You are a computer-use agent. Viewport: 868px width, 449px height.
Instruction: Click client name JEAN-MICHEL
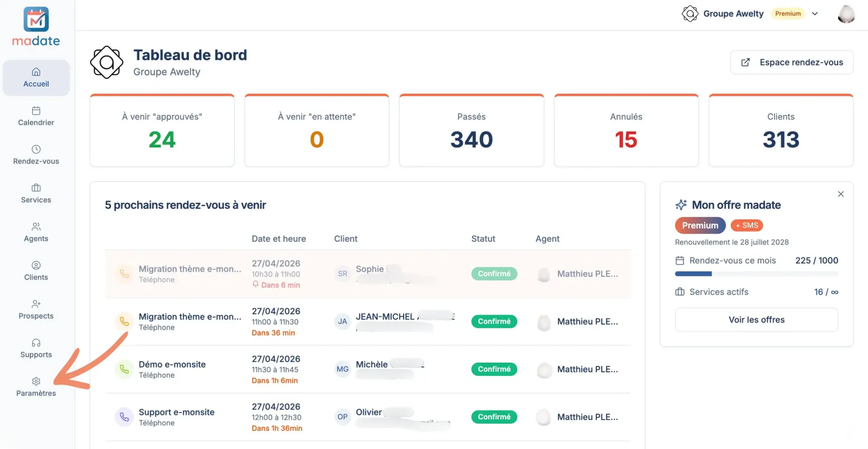[385, 317]
